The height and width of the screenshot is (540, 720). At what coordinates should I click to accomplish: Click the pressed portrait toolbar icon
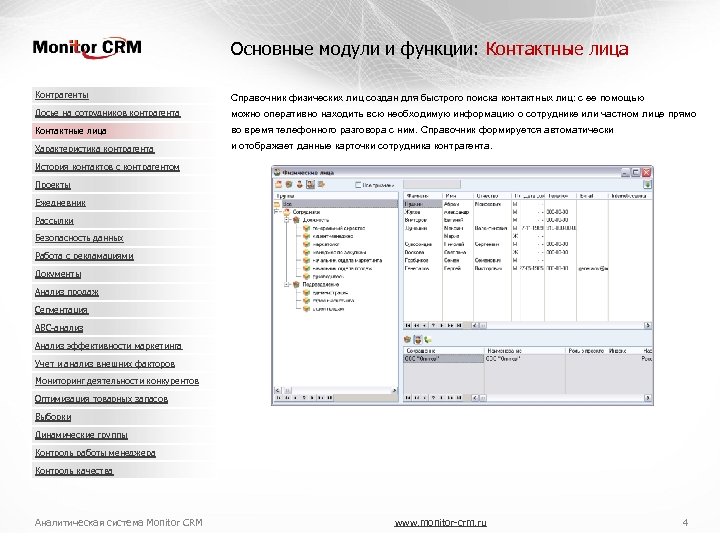tap(310, 185)
